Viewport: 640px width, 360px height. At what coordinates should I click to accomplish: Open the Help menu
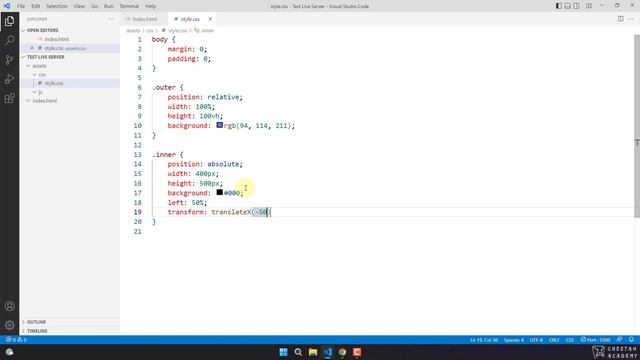(151, 6)
